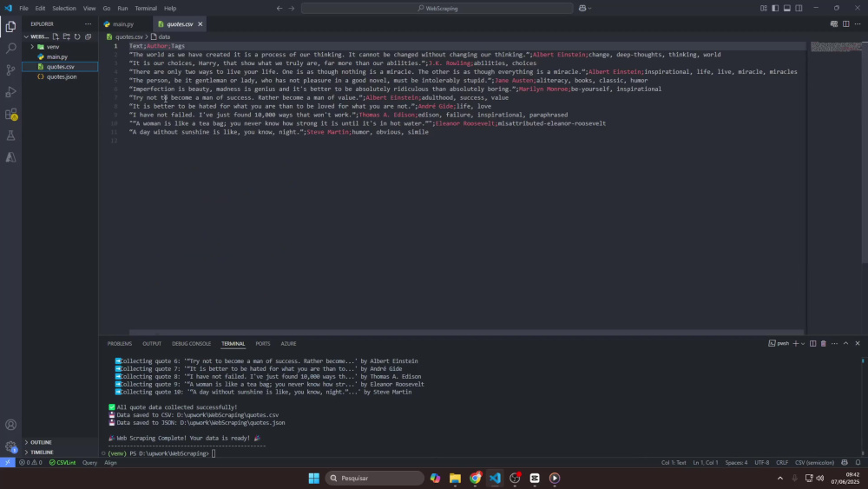Viewport: 868px width, 489px height.
Task: Open Ln 1, Col 1 go-to-line
Action: pyautogui.click(x=705, y=462)
